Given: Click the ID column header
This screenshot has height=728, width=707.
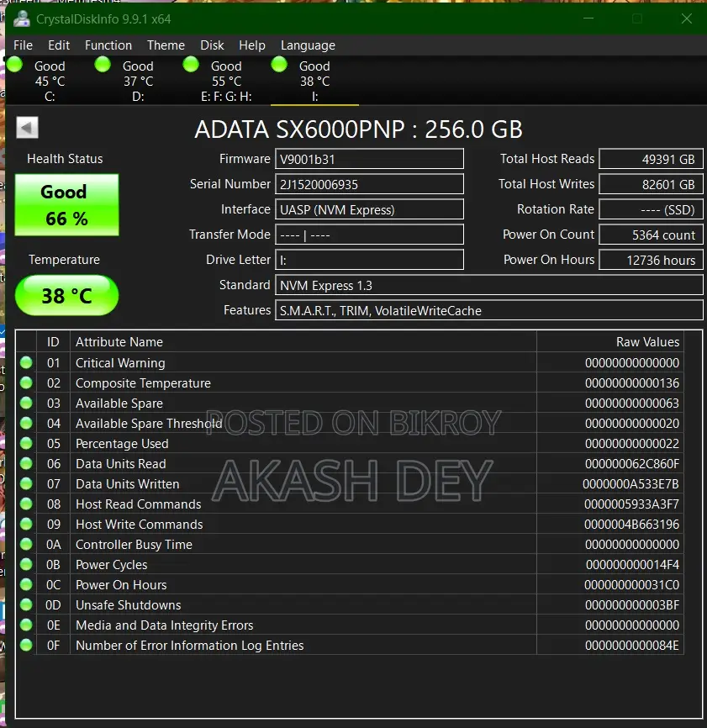Looking at the screenshot, I should 53,341.
